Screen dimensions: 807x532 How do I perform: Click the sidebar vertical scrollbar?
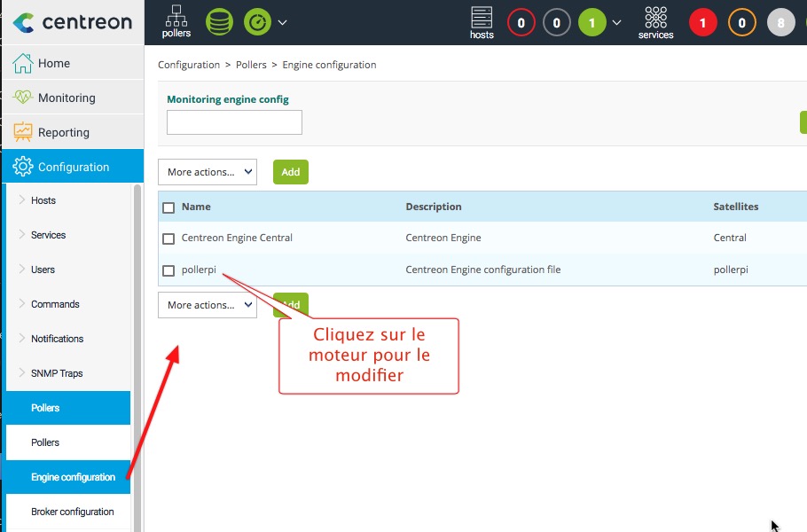137,355
